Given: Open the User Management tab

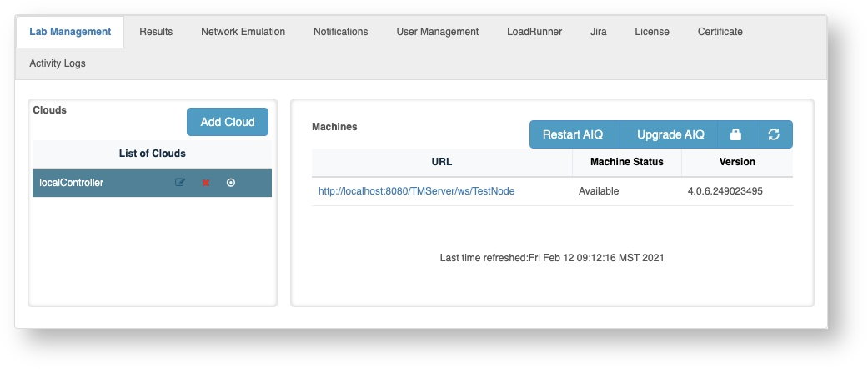Looking at the screenshot, I should pyautogui.click(x=437, y=32).
